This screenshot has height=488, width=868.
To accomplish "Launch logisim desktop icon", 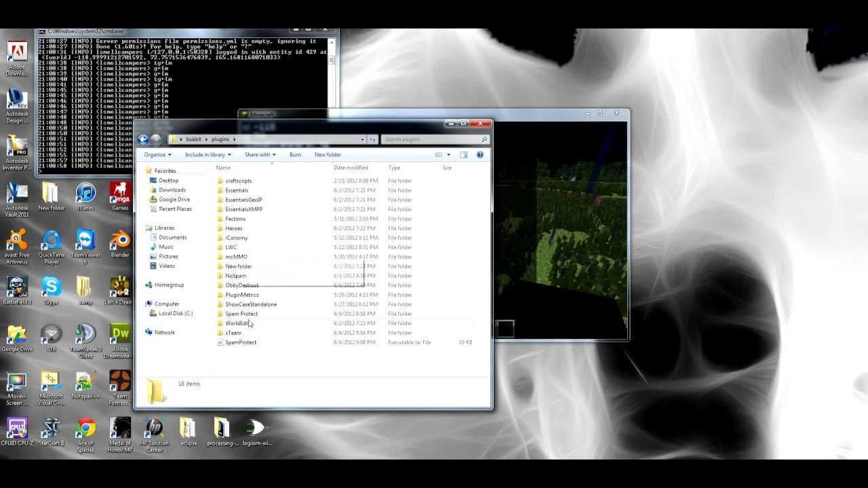I will click(x=257, y=432).
